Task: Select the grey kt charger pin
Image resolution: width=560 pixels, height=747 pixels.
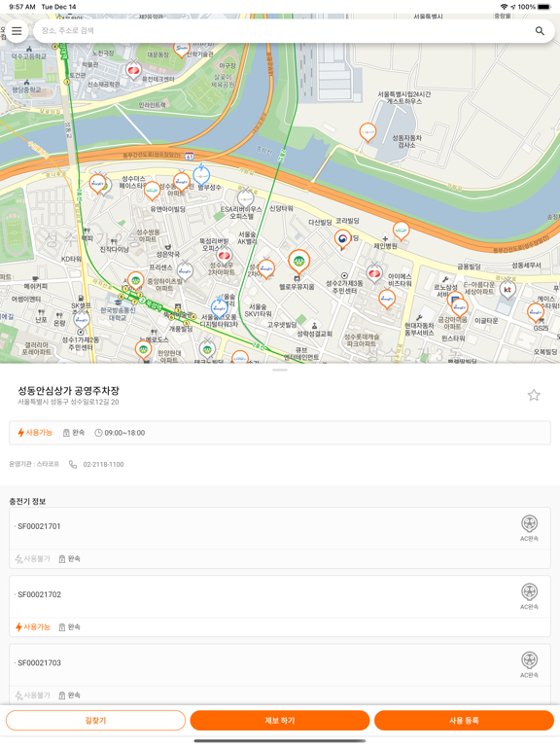Action: pos(507,290)
